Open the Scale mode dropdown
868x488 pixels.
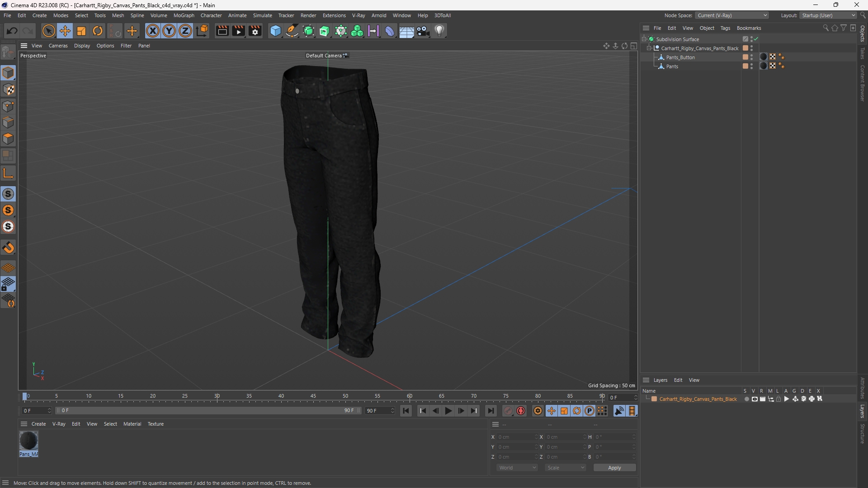pyautogui.click(x=566, y=468)
